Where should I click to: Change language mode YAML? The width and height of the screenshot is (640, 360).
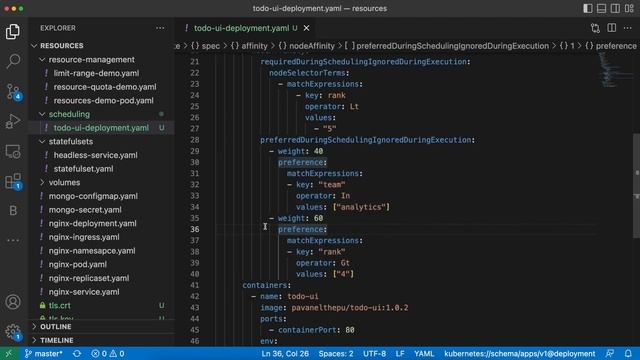tap(424, 353)
